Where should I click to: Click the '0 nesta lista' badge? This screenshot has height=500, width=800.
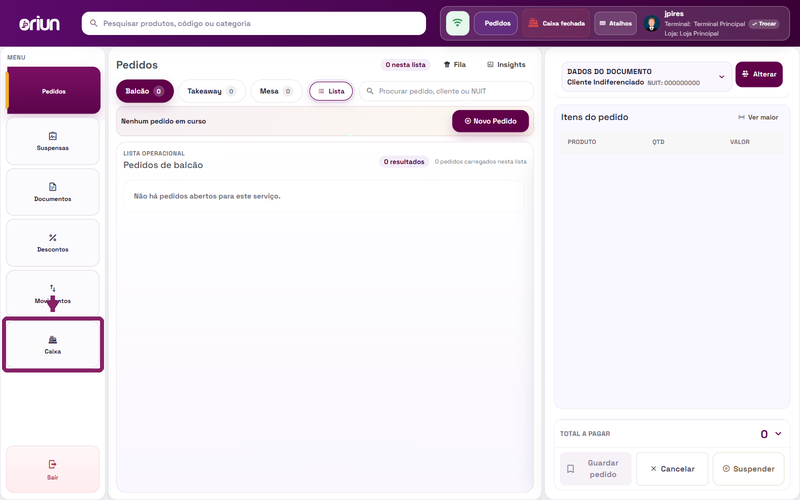coord(405,65)
